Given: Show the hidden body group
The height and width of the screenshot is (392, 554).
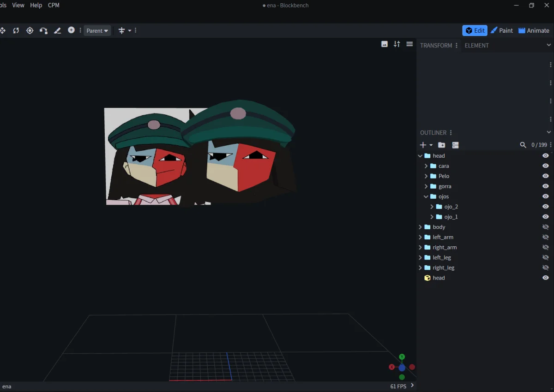Looking at the screenshot, I should (546, 227).
